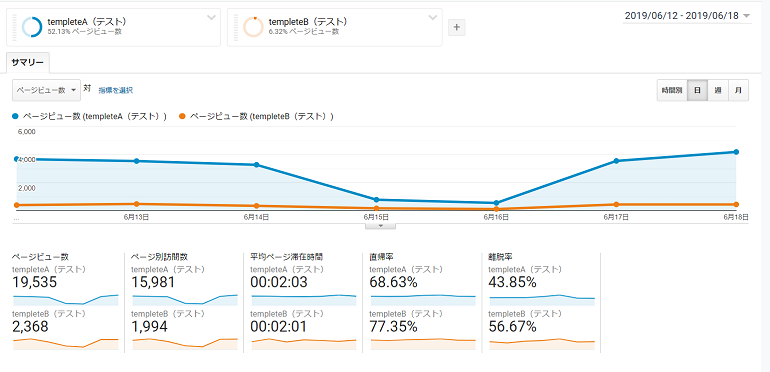Click templeteB 6.32% ページビュー数 subtitle

click(304, 31)
